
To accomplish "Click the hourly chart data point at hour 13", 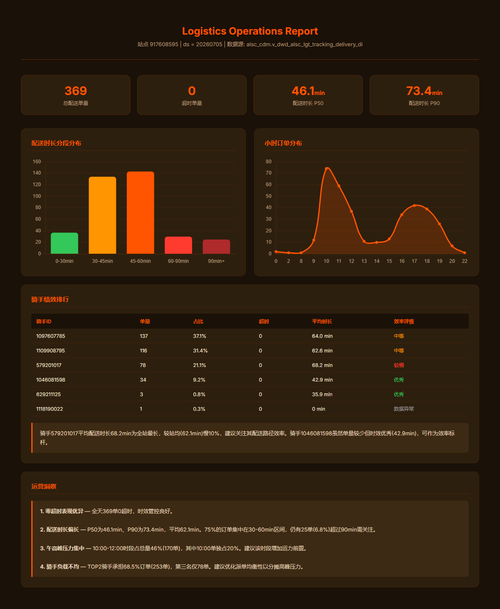I will pyautogui.click(x=364, y=241).
